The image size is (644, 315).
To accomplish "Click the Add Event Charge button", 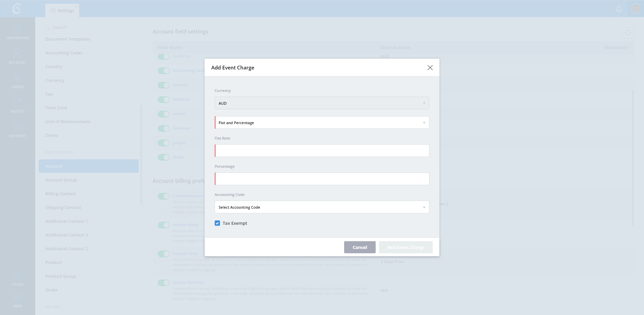I will click(x=406, y=248).
